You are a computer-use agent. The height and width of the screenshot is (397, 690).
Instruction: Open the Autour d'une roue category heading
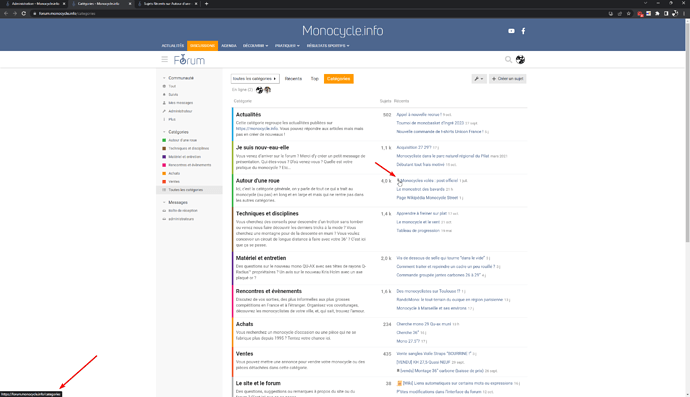click(257, 180)
